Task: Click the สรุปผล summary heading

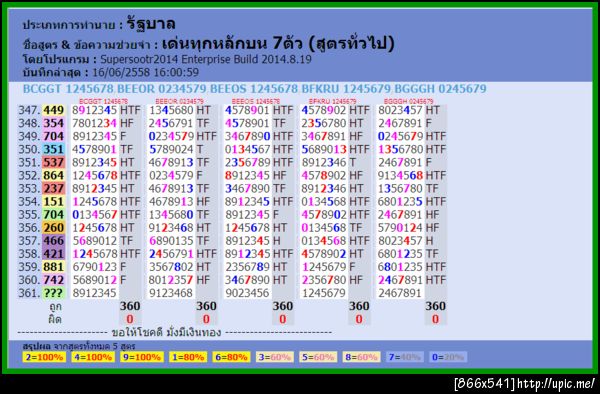Action: tap(37, 346)
